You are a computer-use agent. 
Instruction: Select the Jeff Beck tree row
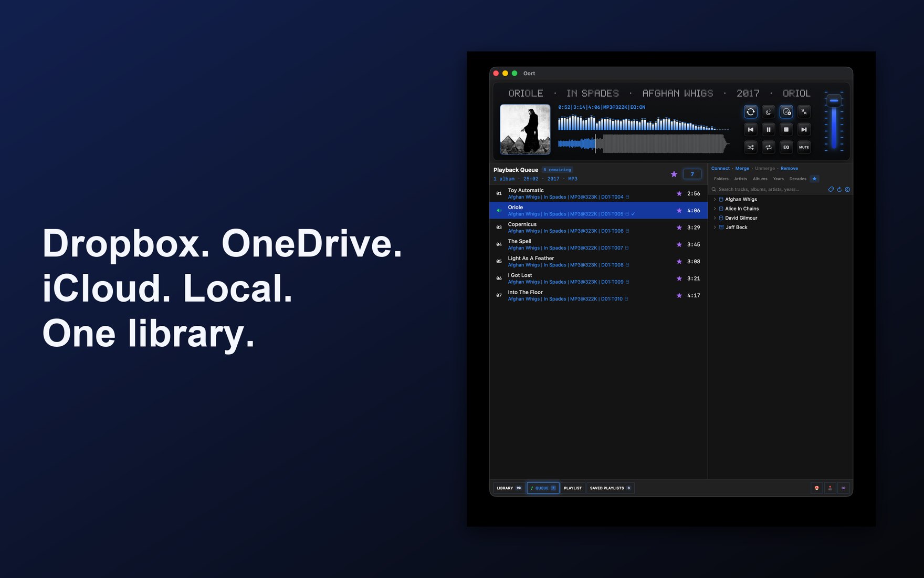pyautogui.click(x=780, y=228)
